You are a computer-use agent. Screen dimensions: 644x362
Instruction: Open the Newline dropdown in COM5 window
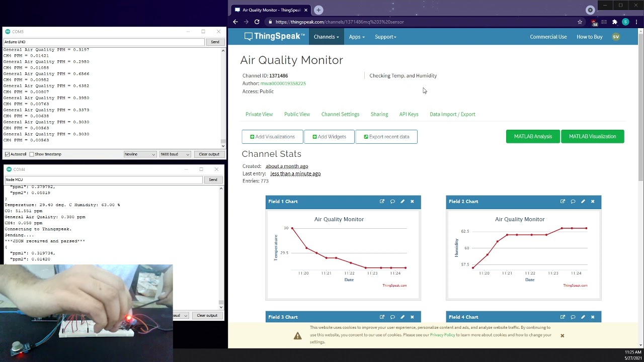[140, 154]
